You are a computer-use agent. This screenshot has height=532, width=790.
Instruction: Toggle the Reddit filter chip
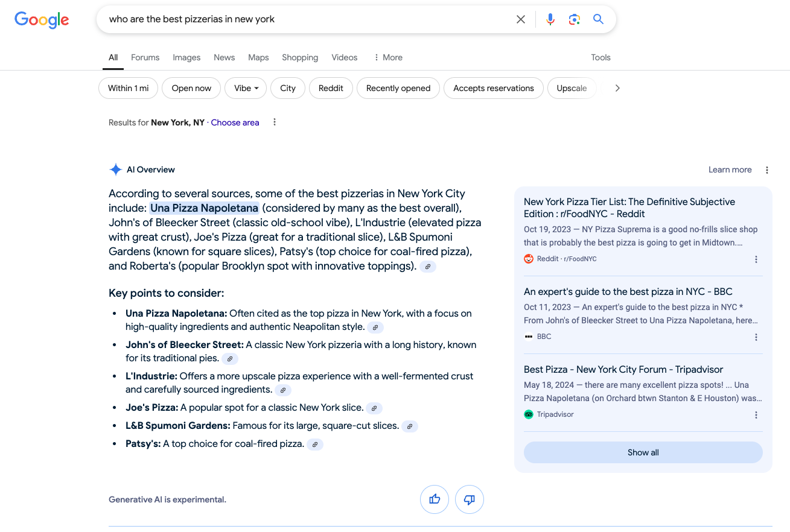coord(331,88)
